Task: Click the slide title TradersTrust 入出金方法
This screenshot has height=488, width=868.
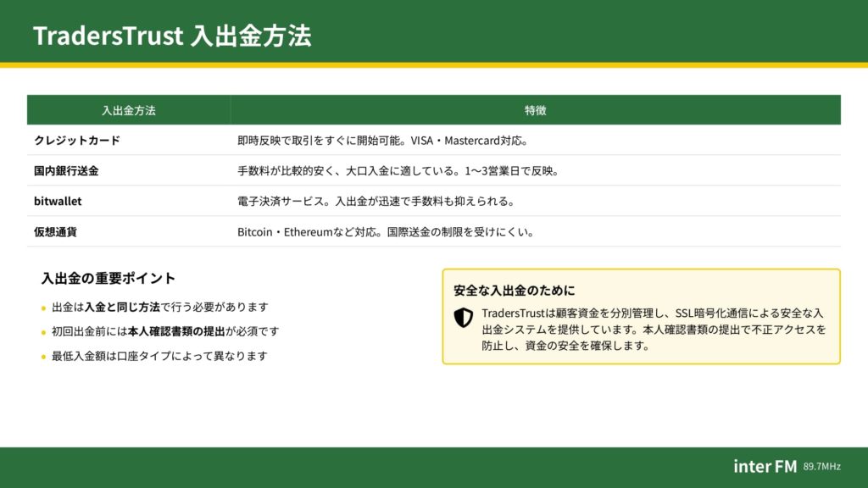Action: click(x=172, y=36)
